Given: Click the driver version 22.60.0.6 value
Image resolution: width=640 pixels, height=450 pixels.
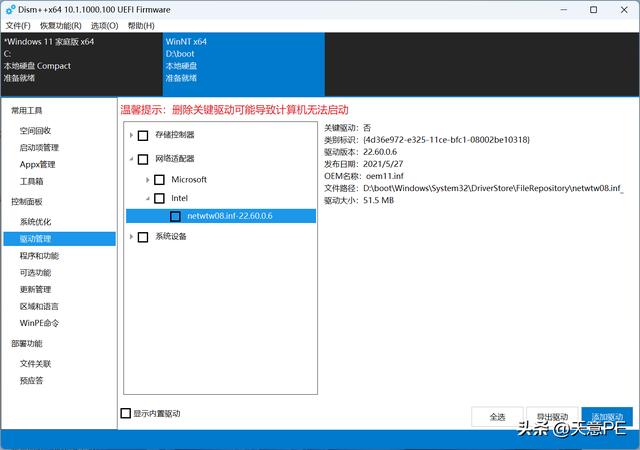Looking at the screenshot, I should 380,152.
